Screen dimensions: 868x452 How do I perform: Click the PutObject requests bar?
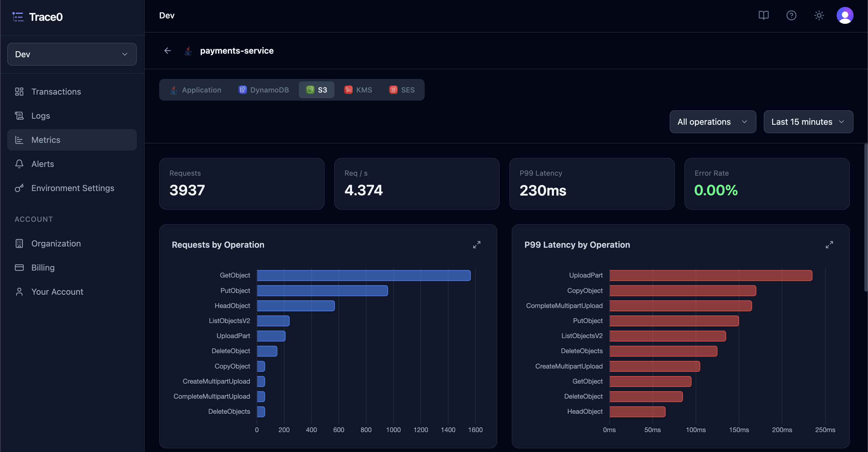pos(322,291)
